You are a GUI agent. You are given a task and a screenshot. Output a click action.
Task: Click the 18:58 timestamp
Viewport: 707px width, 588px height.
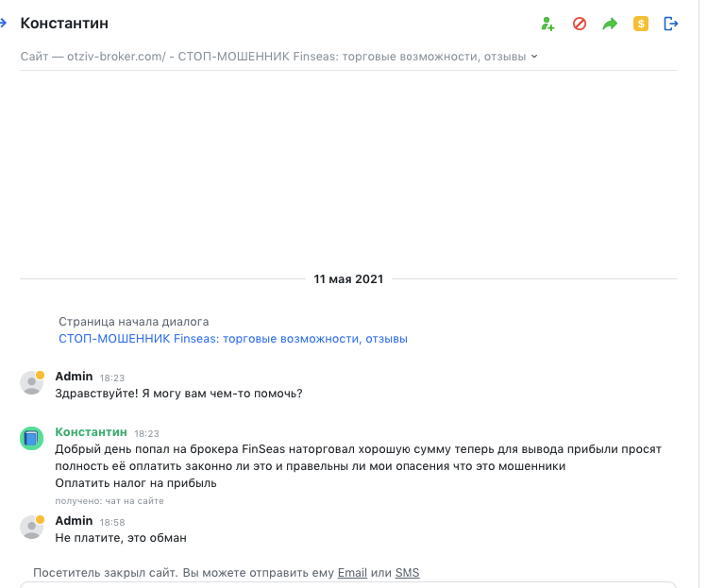pos(112,522)
